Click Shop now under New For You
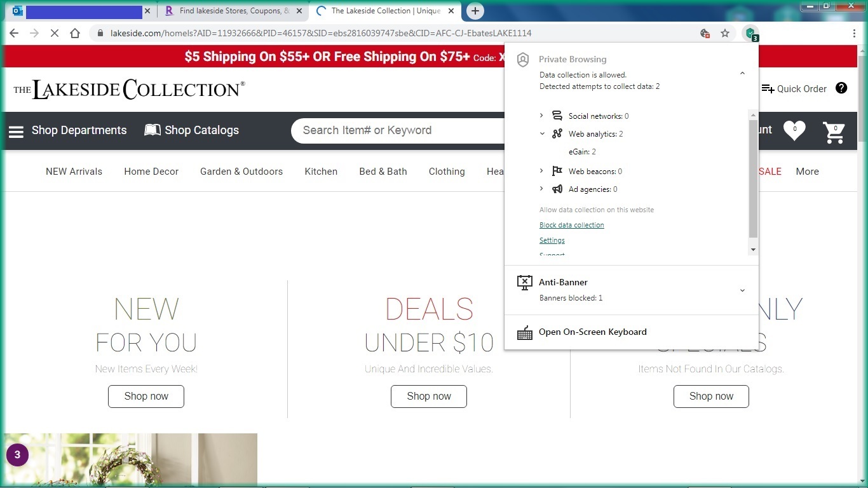Viewport: 868px width, 488px height. (146, 396)
